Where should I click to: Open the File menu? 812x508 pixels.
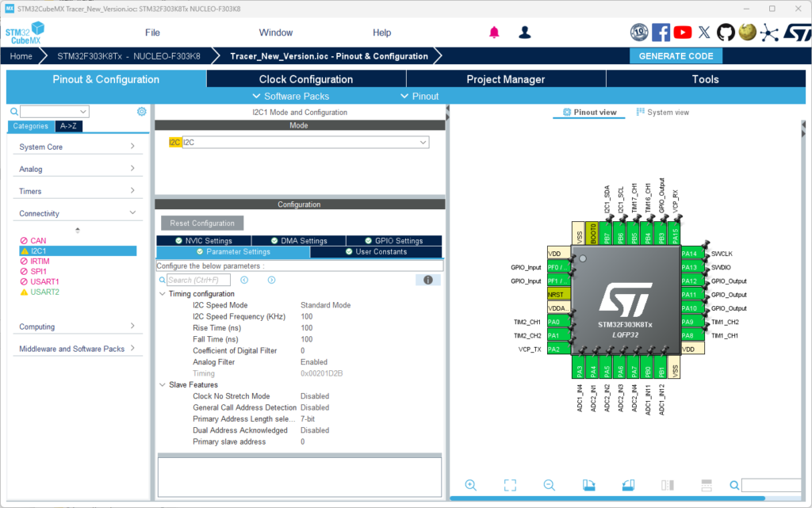click(152, 32)
